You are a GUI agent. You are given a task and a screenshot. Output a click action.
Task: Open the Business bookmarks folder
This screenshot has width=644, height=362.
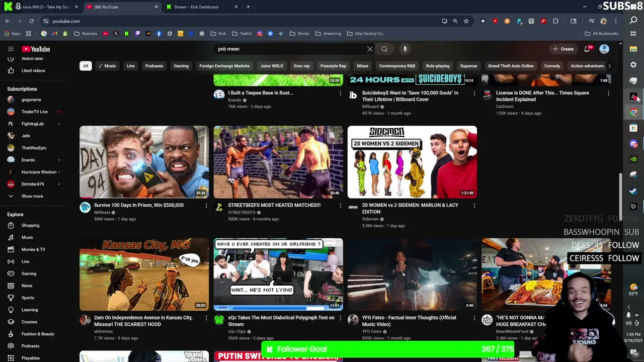click(86, 34)
